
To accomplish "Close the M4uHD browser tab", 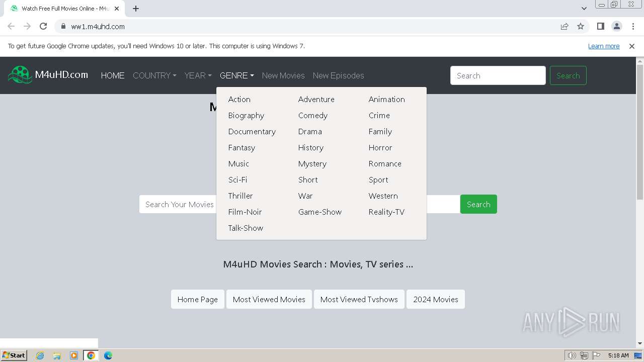I will pos(116,9).
